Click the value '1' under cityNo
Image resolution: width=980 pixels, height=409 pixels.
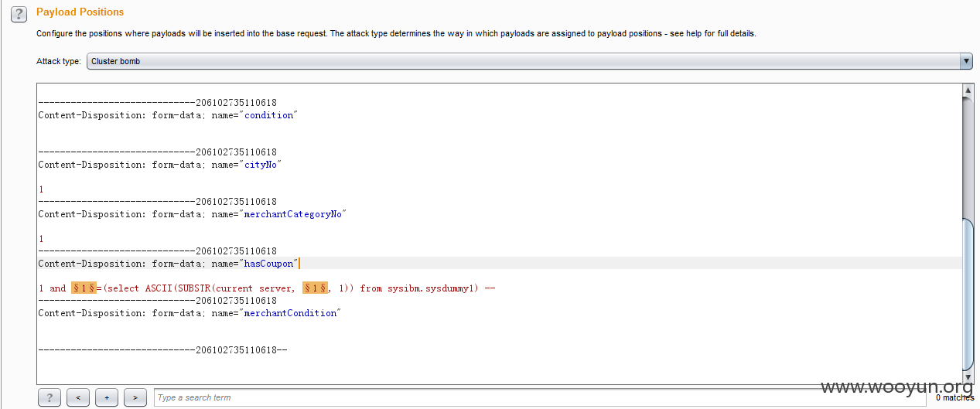41,189
